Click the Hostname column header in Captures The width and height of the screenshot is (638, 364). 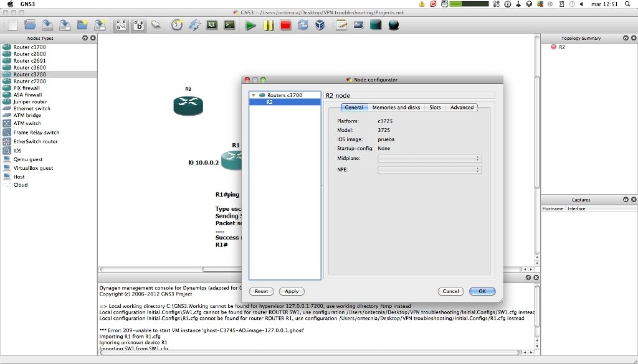tap(553, 209)
